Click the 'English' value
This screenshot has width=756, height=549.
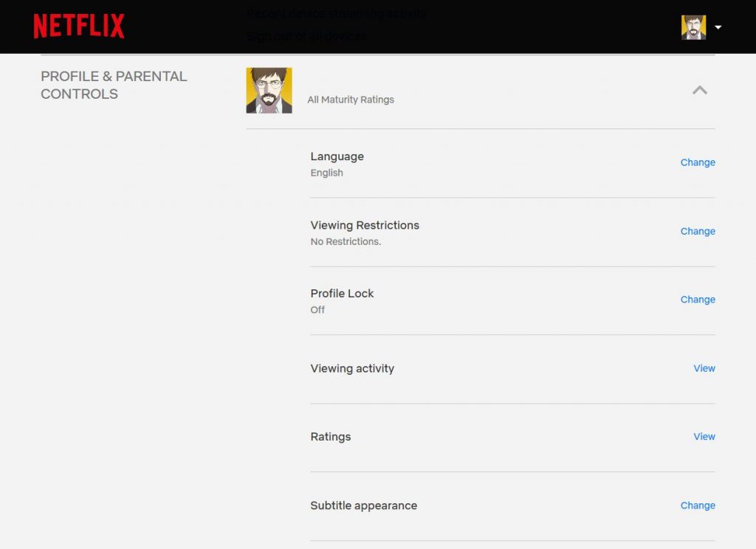(326, 173)
